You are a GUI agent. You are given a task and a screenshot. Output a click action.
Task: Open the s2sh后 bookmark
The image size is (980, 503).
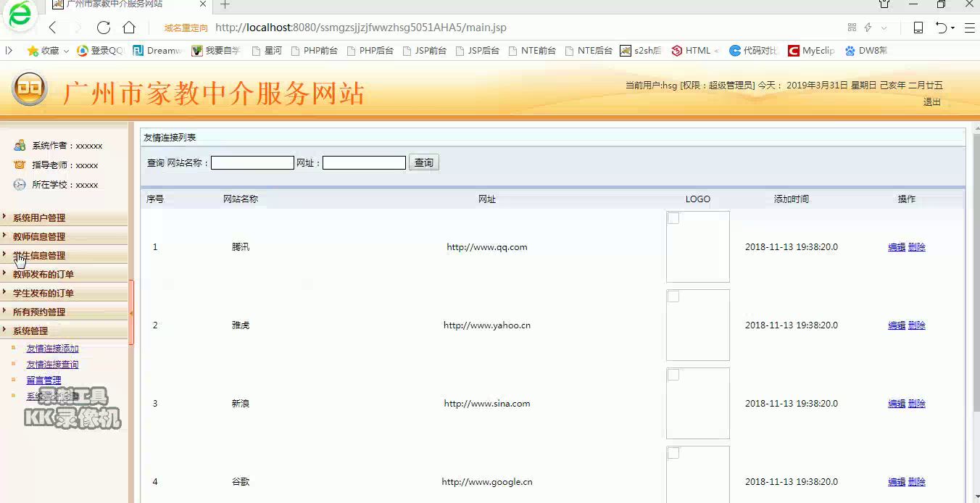pyautogui.click(x=641, y=51)
